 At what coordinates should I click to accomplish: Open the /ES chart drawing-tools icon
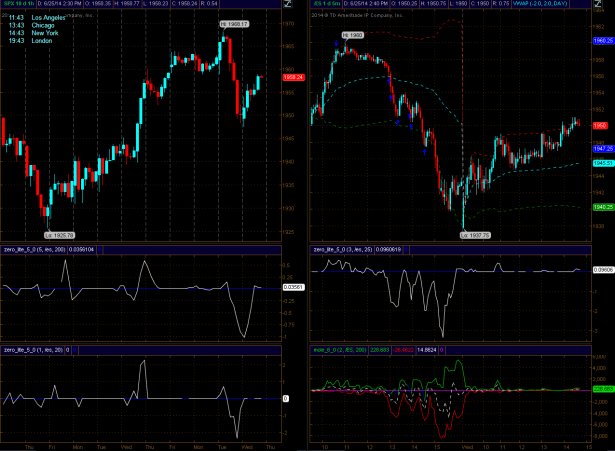[x=598, y=4]
